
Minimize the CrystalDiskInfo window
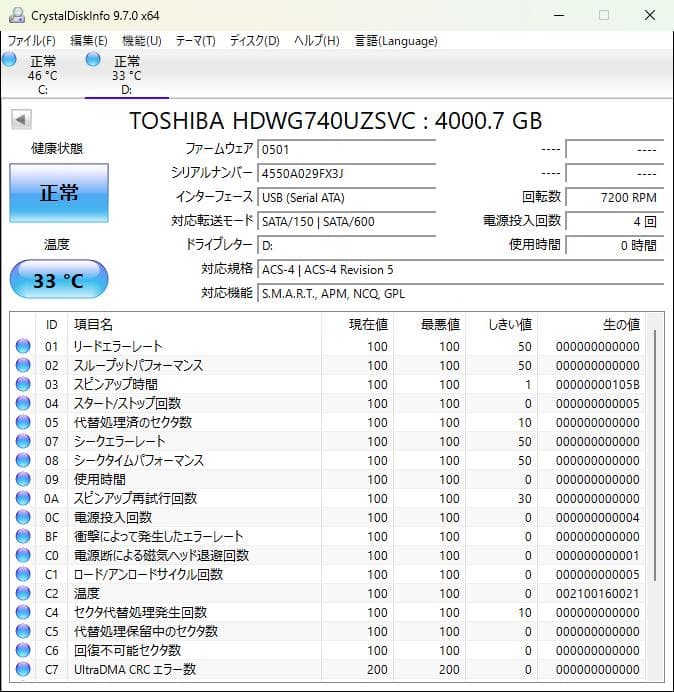[559, 15]
